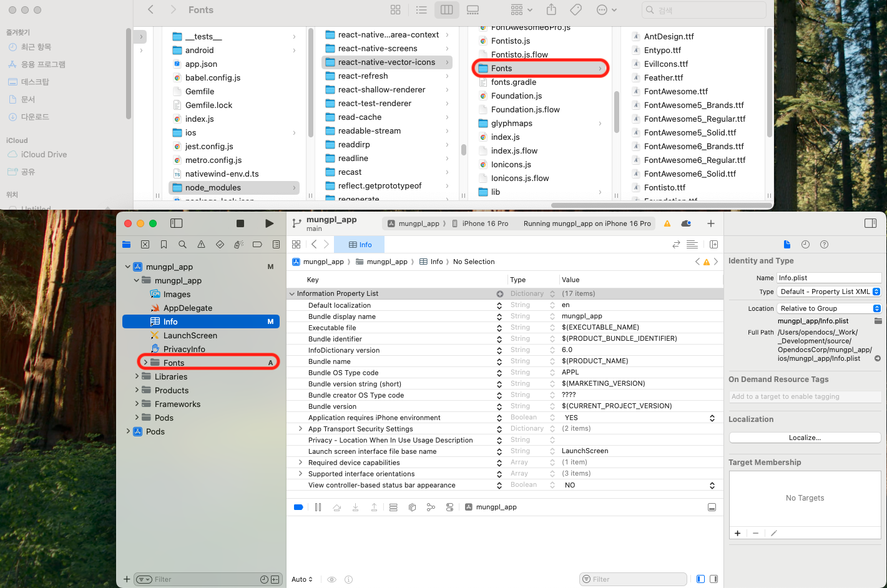Hide the debug area panel
This screenshot has height=588, width=887.
712,507
